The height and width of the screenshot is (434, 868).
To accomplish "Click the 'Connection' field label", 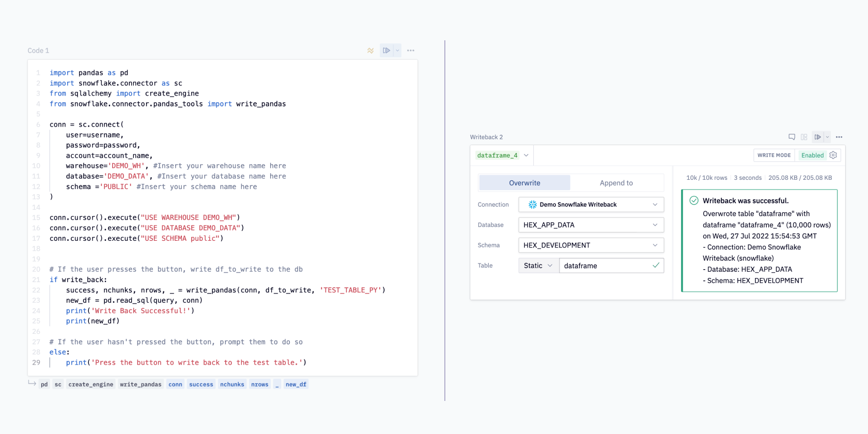I will 493,205.
